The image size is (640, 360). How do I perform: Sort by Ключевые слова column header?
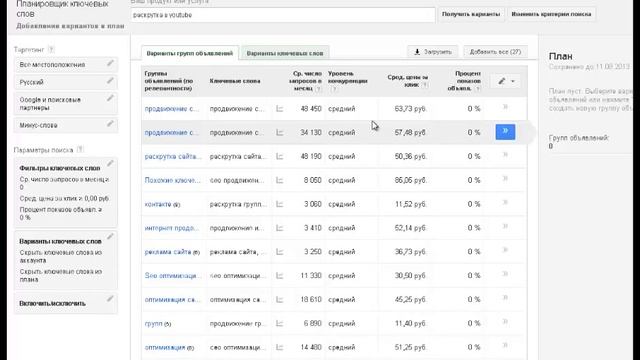235,81
